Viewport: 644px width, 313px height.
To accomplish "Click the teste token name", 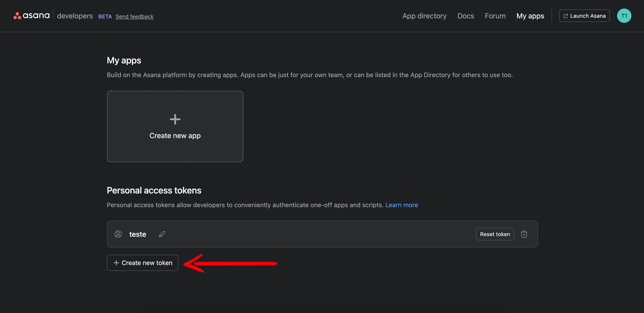I will pyautogui.click(x=137, y=234).
